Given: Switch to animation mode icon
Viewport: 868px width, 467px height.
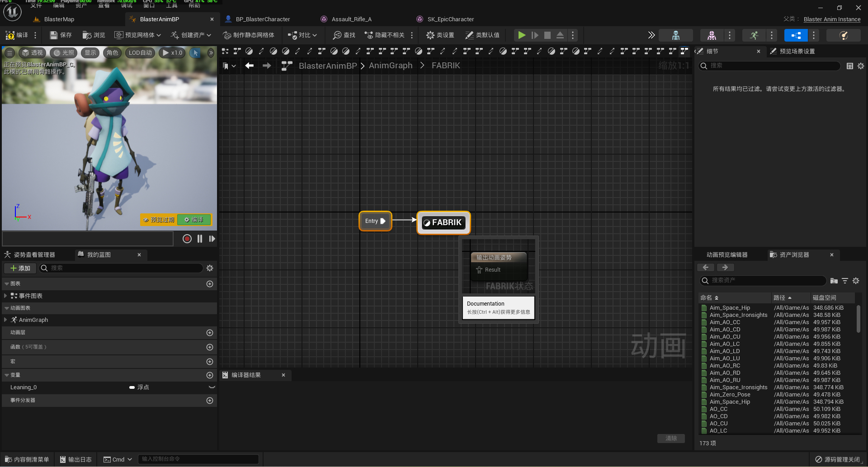Looking at the screenshot, I should pos(754,35).
